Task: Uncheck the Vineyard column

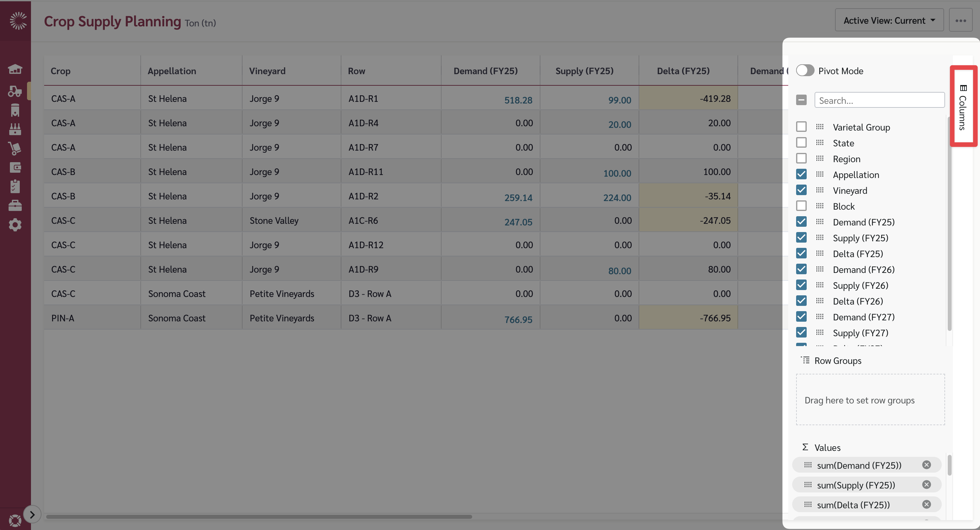Action: tap(802, 190)
